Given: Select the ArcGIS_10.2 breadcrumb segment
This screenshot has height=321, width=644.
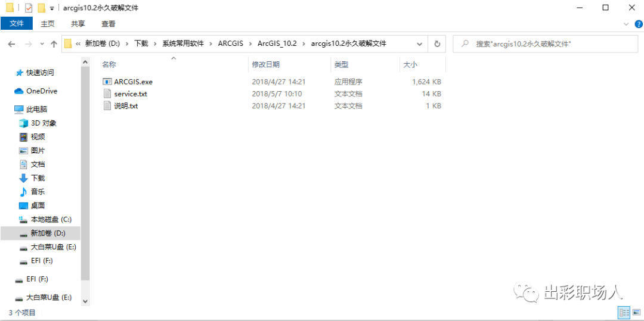Looking at the screenshot, I should pyautogui.click(x=277, y=43).
